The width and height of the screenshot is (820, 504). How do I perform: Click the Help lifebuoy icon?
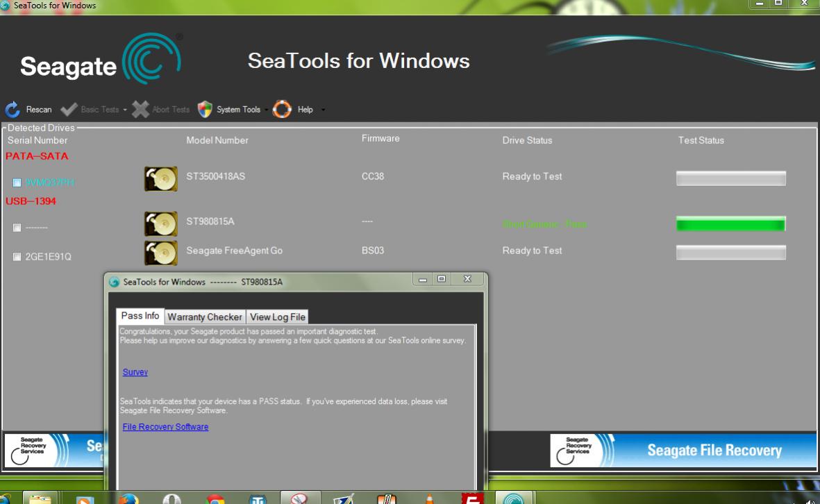pyautogui.click(x=281, y=110)
